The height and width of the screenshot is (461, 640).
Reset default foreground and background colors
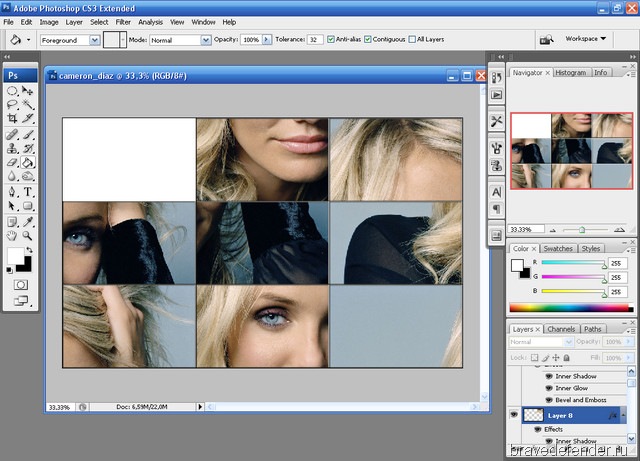[9, 270]
